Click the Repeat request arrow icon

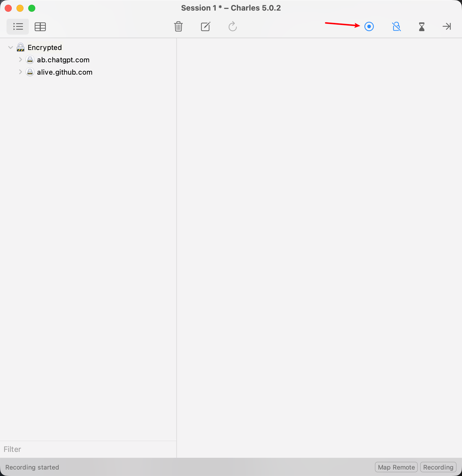[x=232, y=26]
